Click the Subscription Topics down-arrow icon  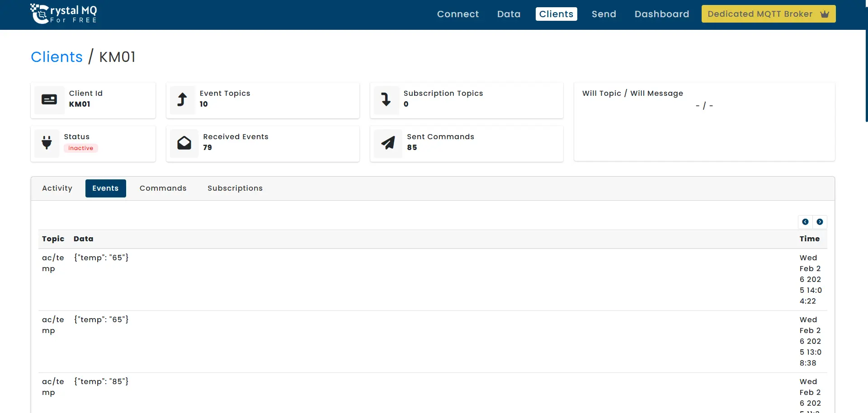pos(386,99)
